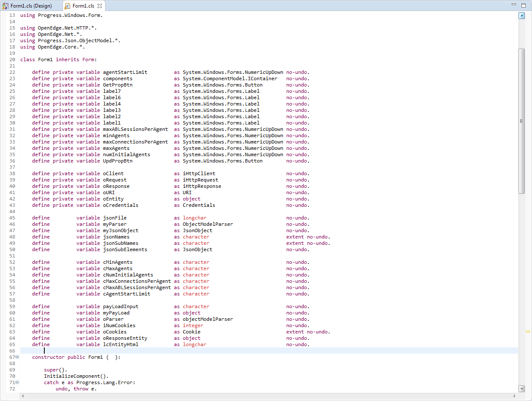
Task: Click the design form icon on Form1.cls (Design) tab
Action: (x=5, y=6)
